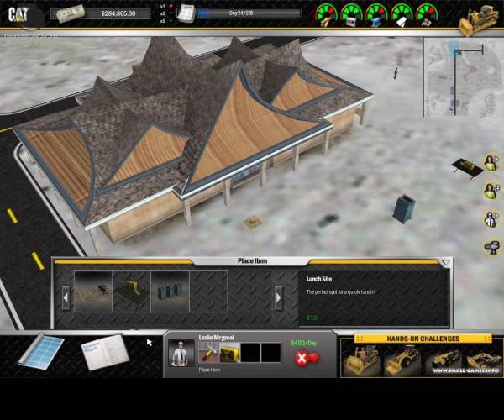Click the Lunch Site item name

coord(319,279)
